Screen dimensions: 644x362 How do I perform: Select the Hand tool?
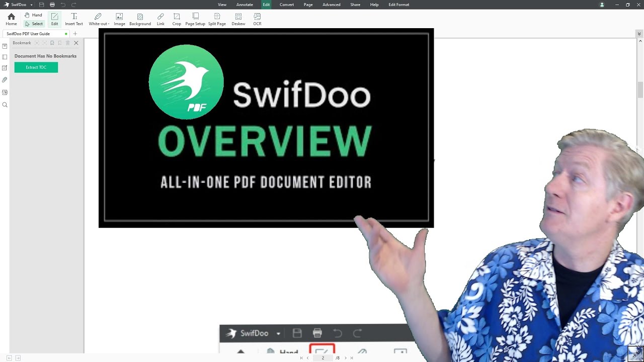coord(33,15)
